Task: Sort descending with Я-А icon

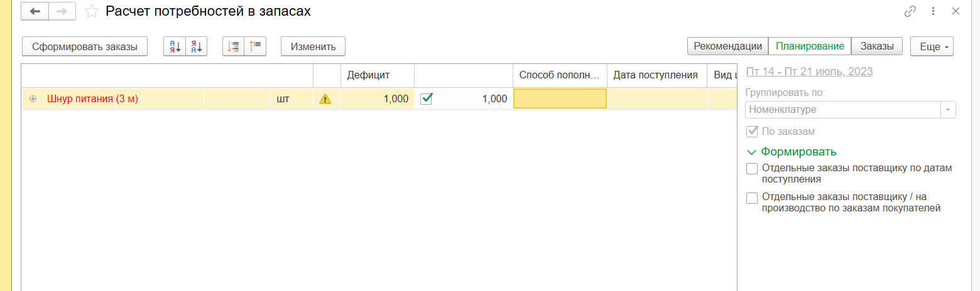Action: [x=197, y=46]
